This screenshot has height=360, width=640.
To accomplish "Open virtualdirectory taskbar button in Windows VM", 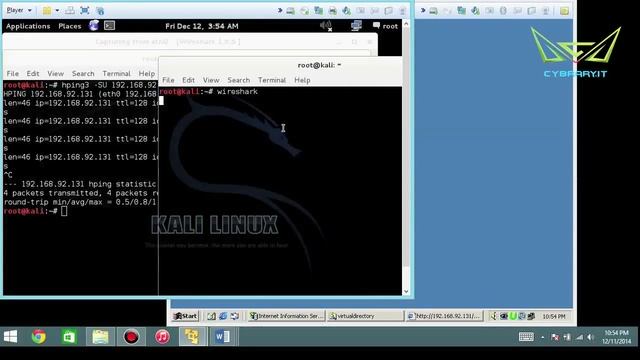I will coord(365,316).
